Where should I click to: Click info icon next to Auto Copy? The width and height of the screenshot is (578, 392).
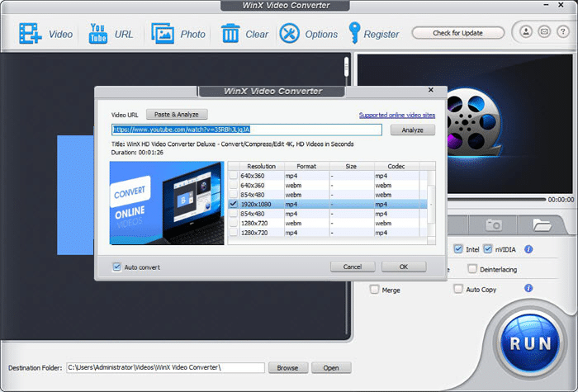coord(528,288)
